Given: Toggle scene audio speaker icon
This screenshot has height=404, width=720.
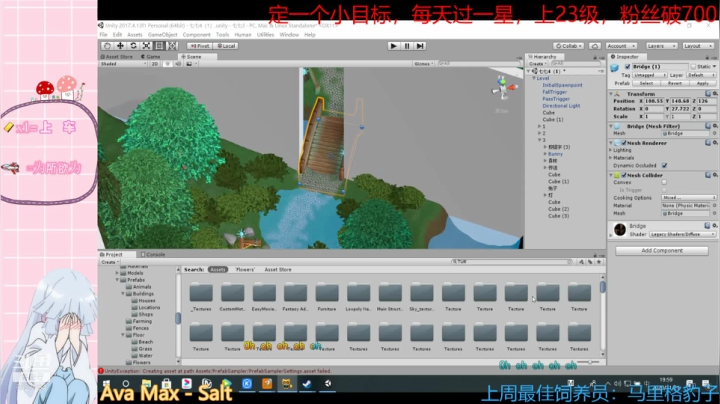Looking at the screenshot, I should coord(178,64).
